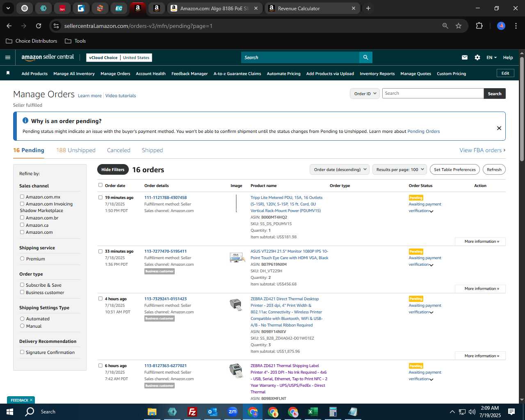Open the Seller Central hamburger menu
525x420 pixels.
pos(7,57)
